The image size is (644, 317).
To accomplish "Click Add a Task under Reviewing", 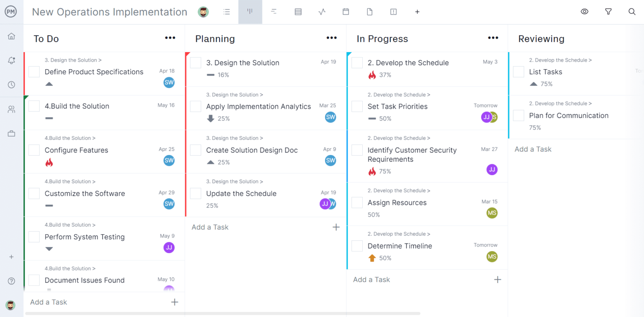I will click(x=532, y=149).
